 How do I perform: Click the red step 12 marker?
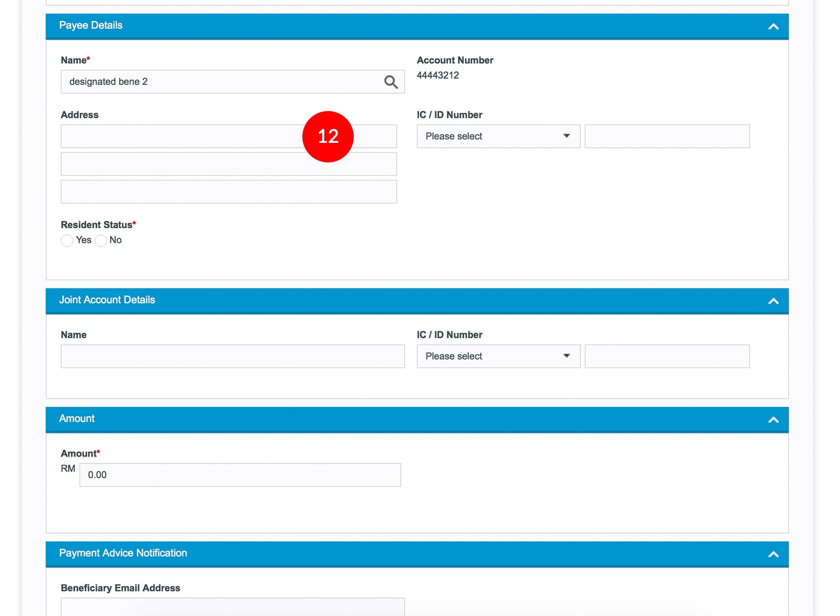tap(328, 137)
